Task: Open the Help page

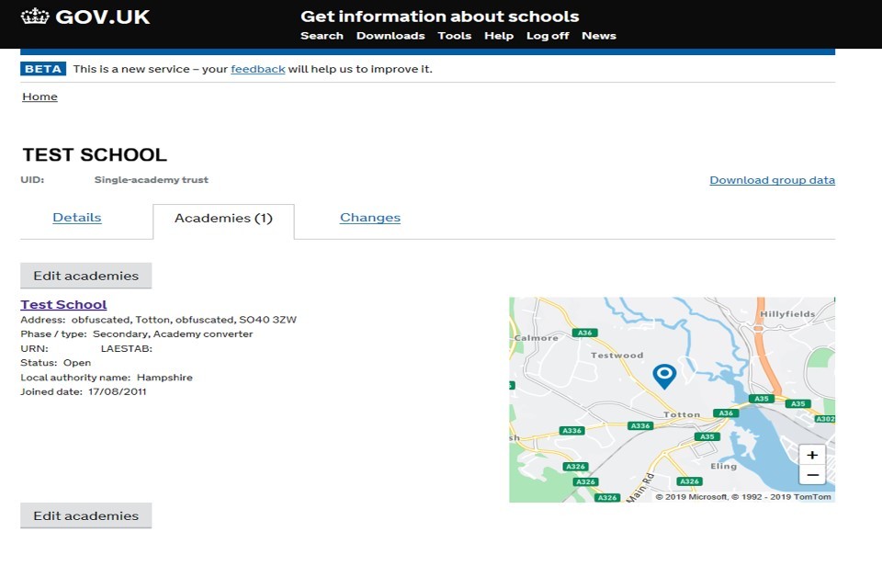Action: [499, 36]
